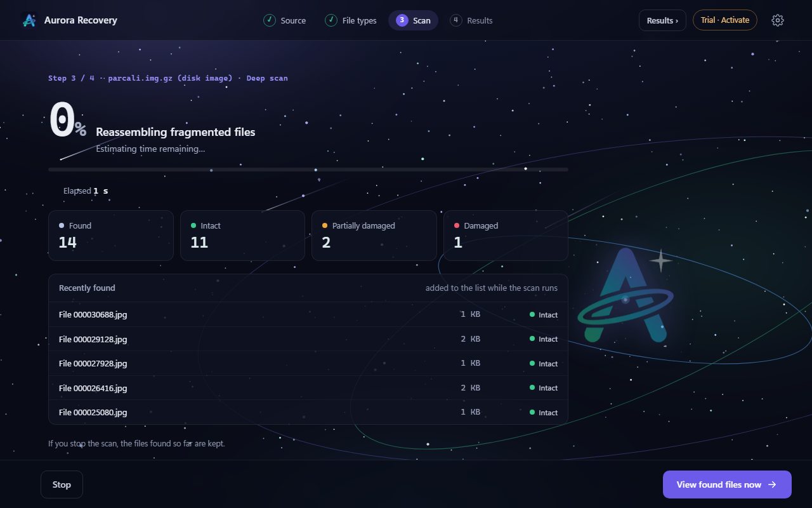This screenshot has height=508, width=812.
Task: Activate the trial license
Action: click(725, 20)
